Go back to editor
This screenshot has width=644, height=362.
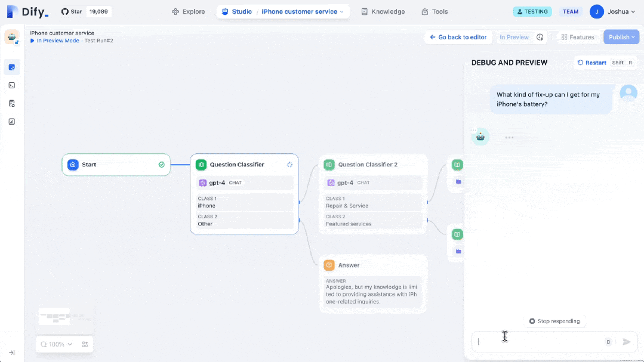click(458, 37)
